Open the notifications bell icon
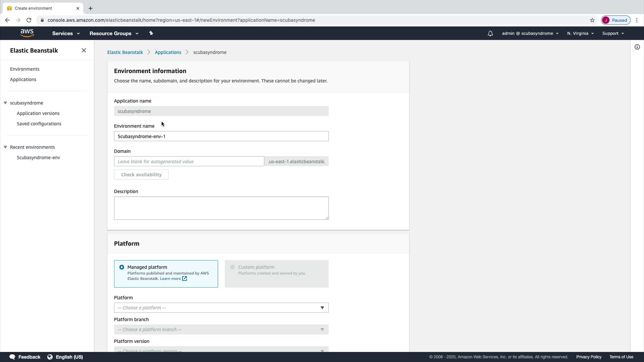The width and height of the screenshot is (644, 362). tap(490, 34)
